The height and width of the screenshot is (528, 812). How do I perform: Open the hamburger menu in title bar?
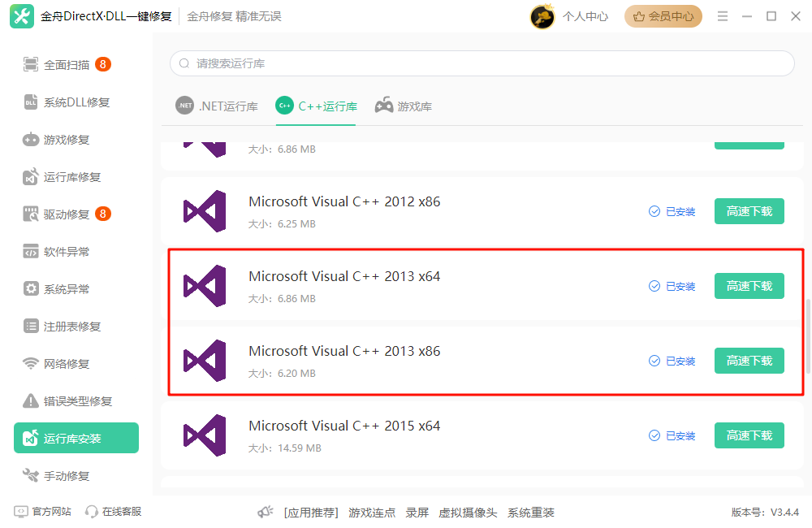[723, 16]
